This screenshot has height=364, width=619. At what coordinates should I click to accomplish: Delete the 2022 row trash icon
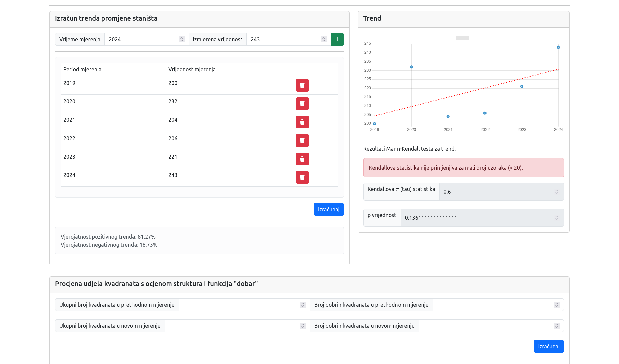302,141
